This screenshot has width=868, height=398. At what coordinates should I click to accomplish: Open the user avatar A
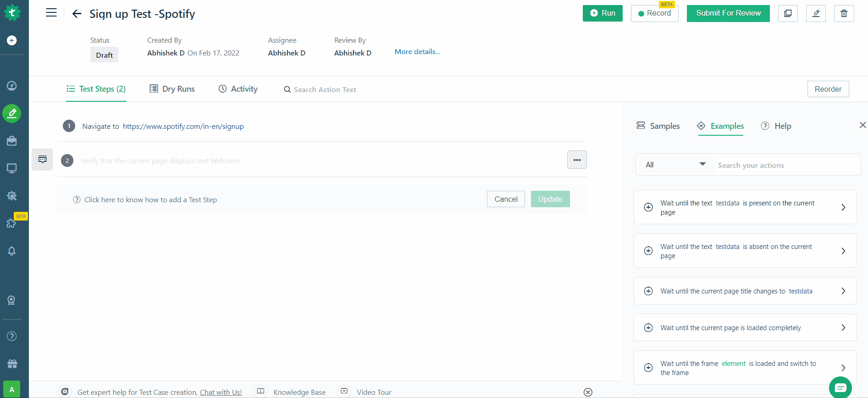(x=12, y=389)
